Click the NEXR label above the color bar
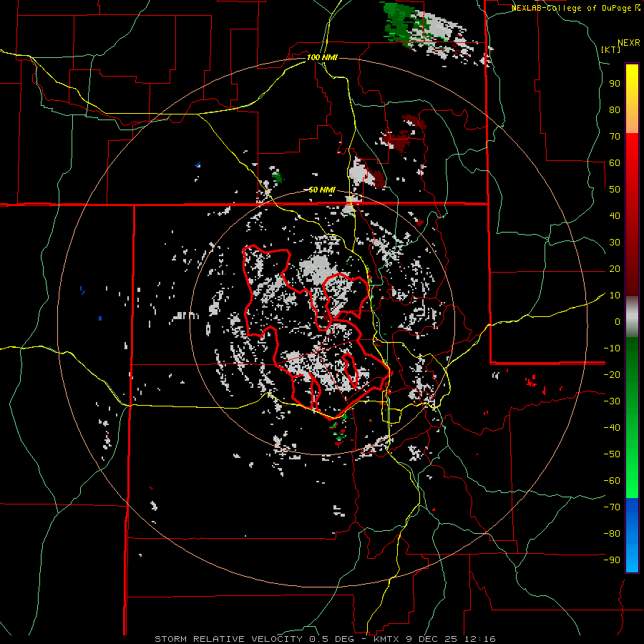 pyautogui.click(x=628, y=42)
